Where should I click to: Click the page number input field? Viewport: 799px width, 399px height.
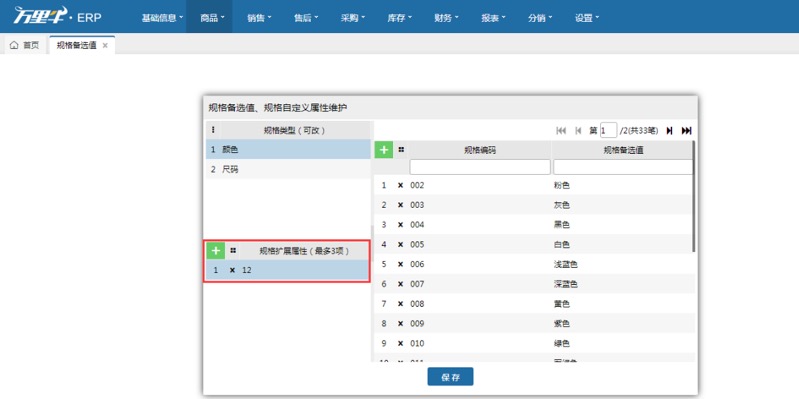tap(608, 131)
